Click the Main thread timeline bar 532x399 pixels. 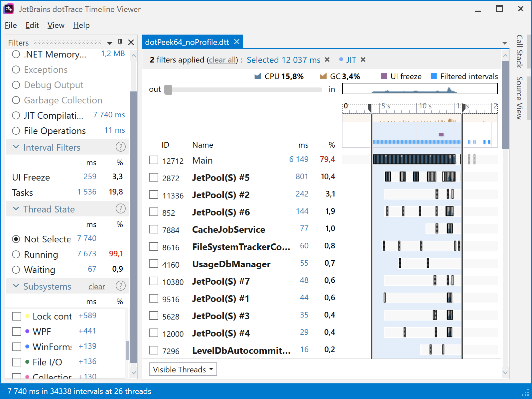point(414,160)
